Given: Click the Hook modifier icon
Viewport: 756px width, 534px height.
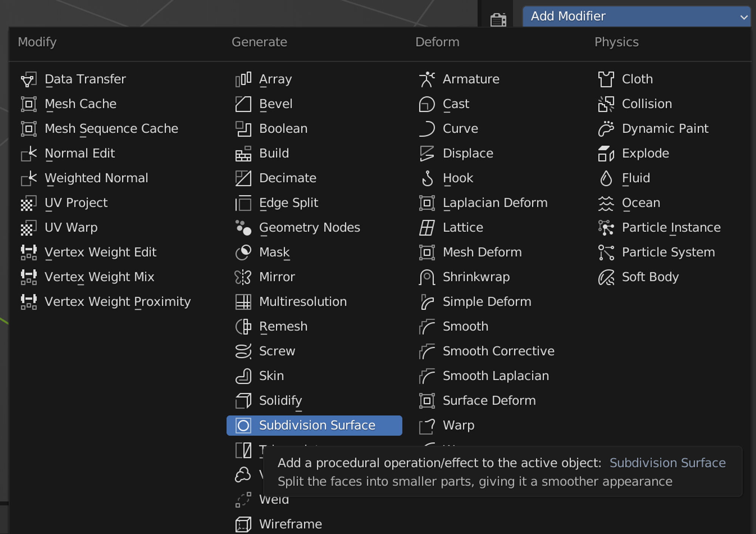Looking at the screenshot, I should click(427, 178).
